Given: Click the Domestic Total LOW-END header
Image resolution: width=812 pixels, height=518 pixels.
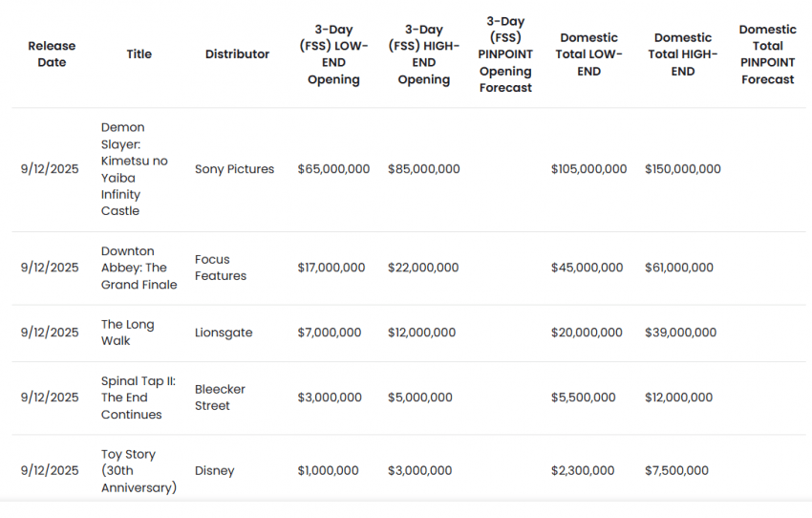Looking at the screenshot, I should pos(588,54).
